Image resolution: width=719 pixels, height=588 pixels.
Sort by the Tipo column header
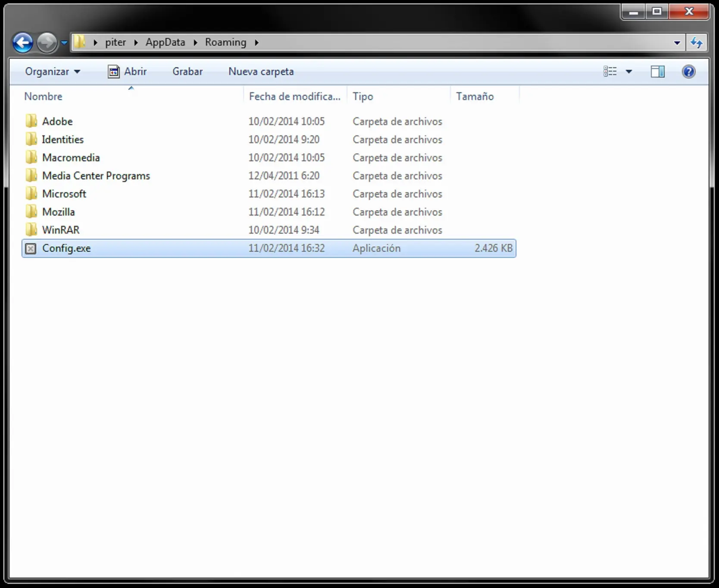(399, 96)
